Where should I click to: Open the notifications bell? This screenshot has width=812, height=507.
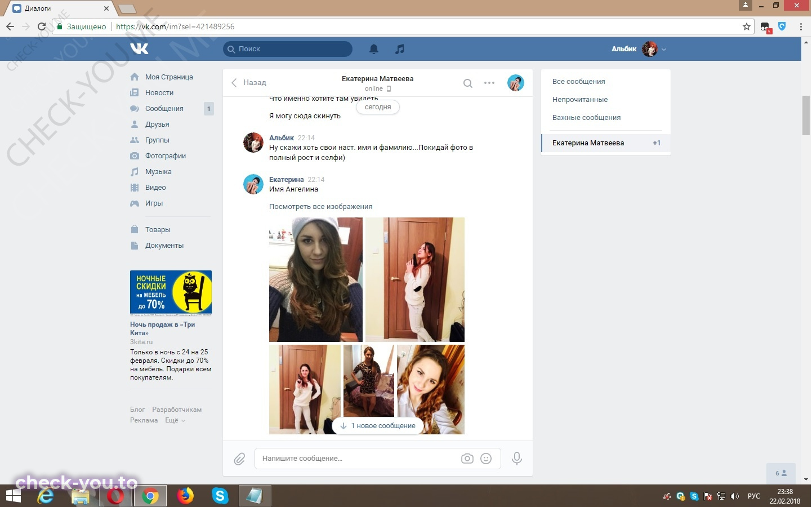coord(374,49)
